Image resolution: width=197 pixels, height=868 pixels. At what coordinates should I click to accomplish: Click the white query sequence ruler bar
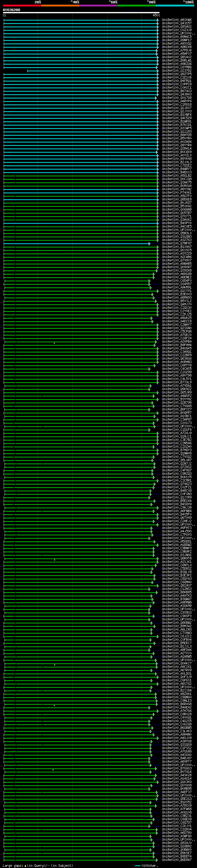coord(81,12)
